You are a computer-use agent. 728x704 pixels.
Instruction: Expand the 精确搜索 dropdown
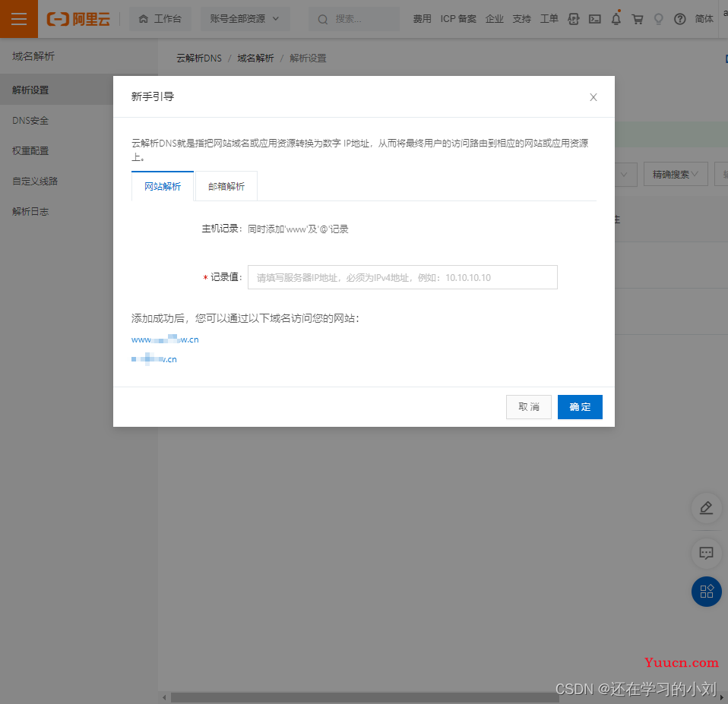pyautogui.click(x=676, y=175)
